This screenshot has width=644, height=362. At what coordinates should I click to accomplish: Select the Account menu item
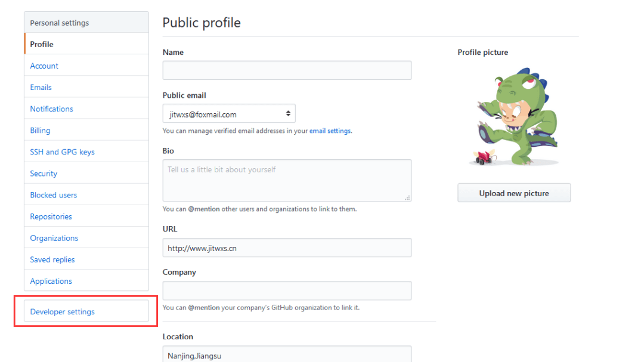(x=45, y=66)
